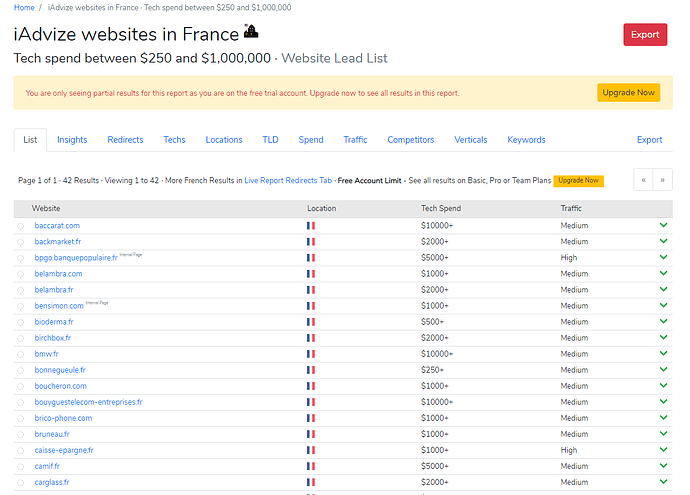Expand the bruneau.fr row chevron

[664, 433]
